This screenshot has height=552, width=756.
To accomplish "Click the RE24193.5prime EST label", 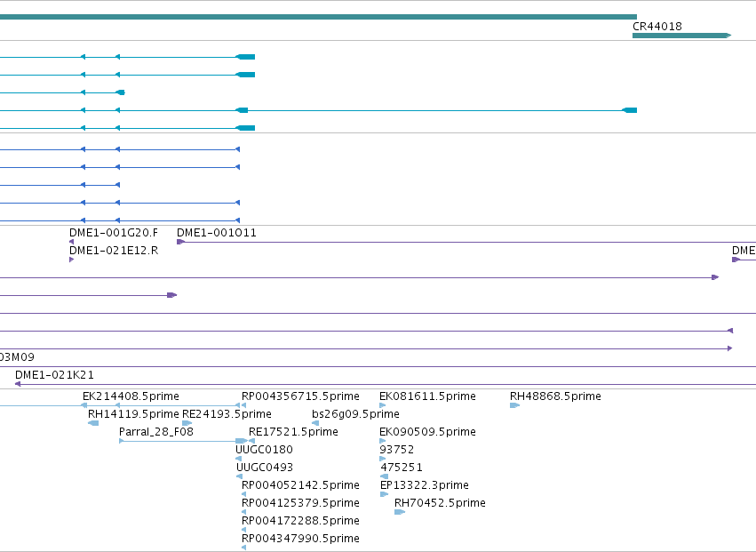I will click(227, 414).
